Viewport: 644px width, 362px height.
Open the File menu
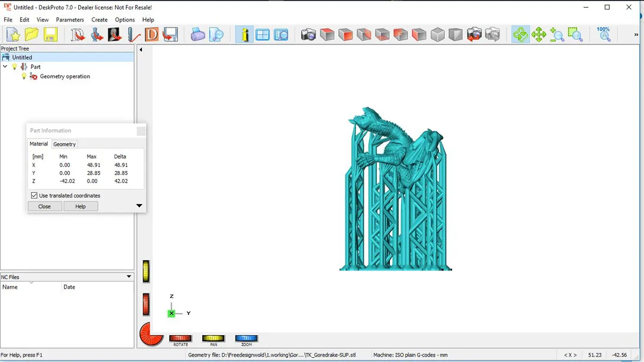tap(8, 20)
